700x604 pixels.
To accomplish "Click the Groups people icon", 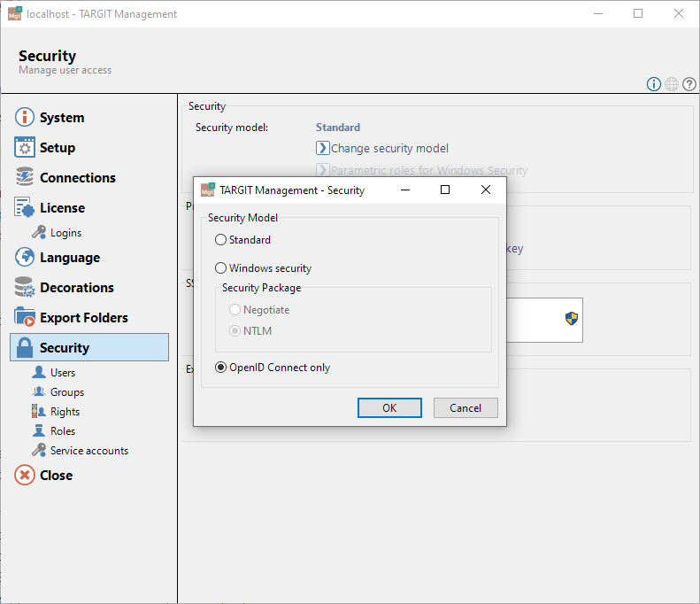I will coord(39,391).
